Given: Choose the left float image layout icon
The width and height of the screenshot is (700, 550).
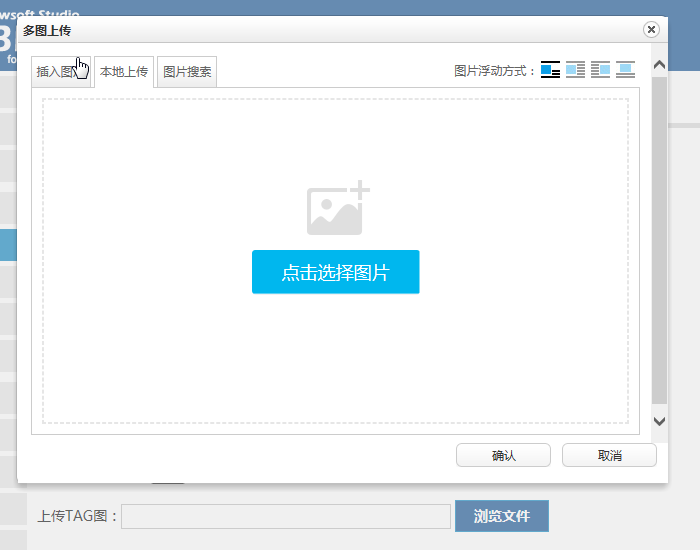Looking at the screenshot, I should click(575, 70).
